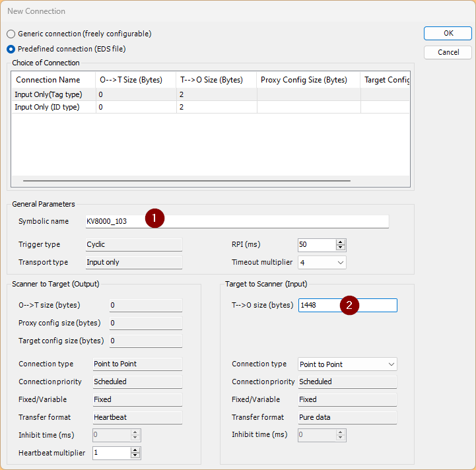This screenshot has width=476, height=470.
Task: Select Generic connection radio button
Action: [x=11, y=34]
